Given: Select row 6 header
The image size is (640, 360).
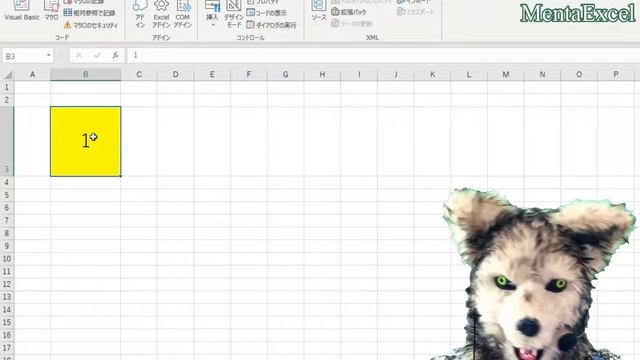Looking at the screenshot, I should click(x=7, y=208).
